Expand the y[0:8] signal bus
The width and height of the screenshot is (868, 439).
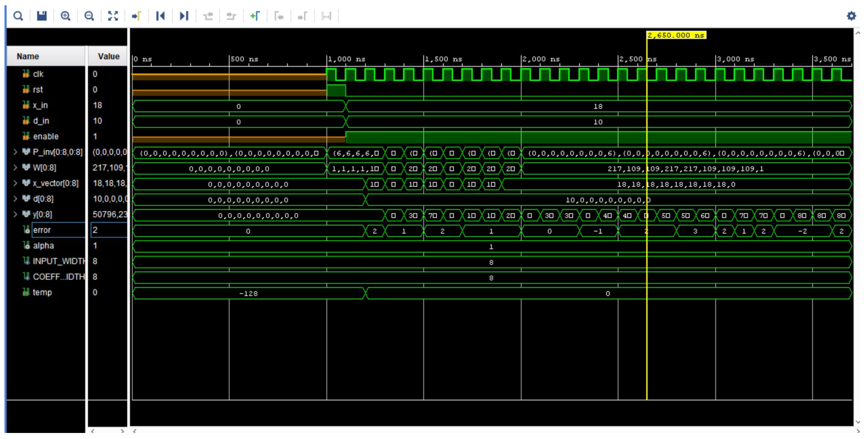click(x=15, y=215)
